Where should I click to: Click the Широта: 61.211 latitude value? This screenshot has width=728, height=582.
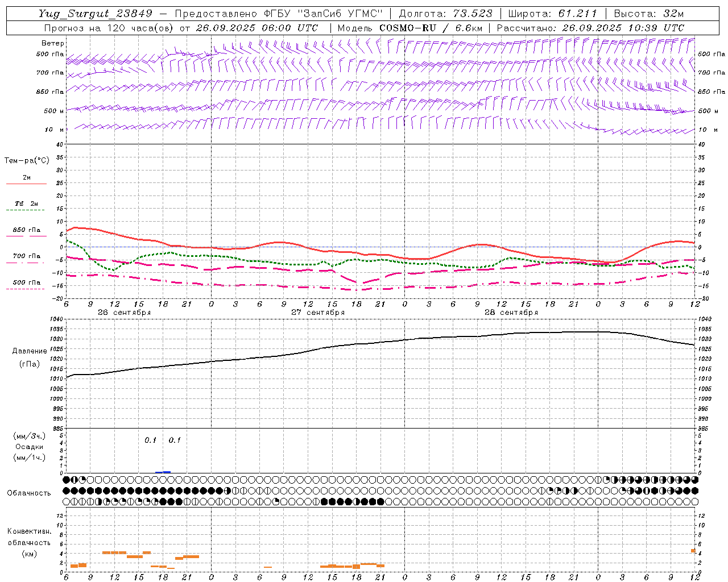[552, 14]
